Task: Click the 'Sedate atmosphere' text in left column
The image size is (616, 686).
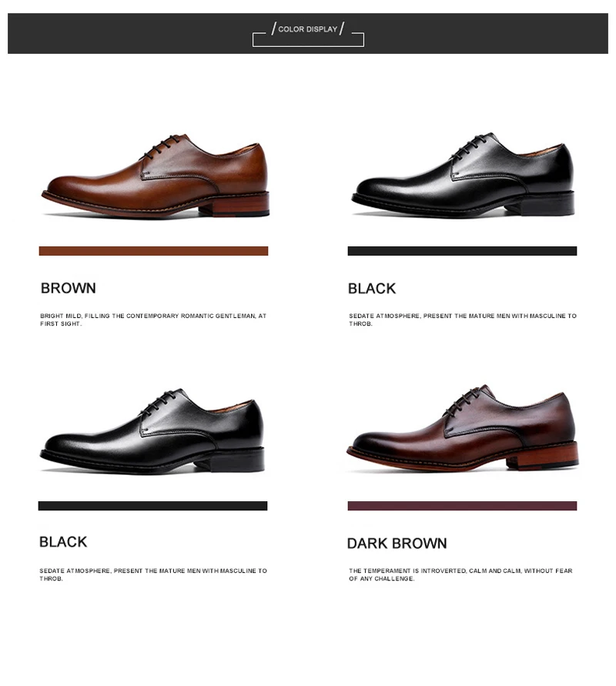Action: click(x=153, y=574)
